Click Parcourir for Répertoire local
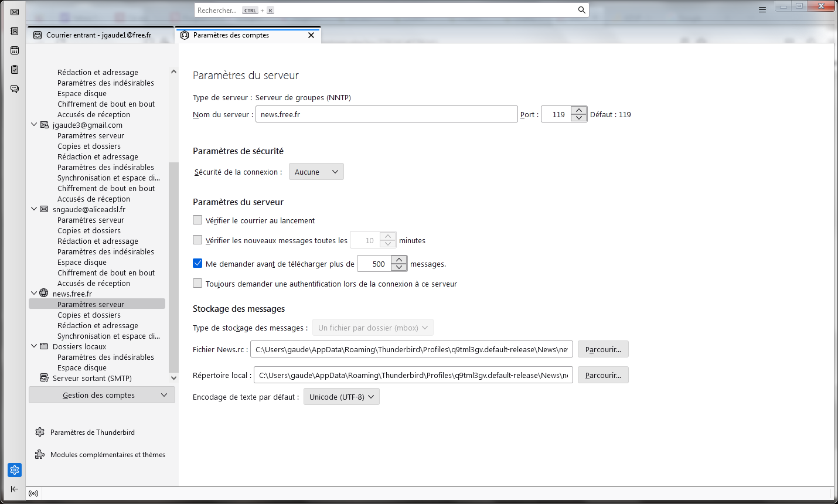This screenshot has width=838, height=504. (603, 375)
